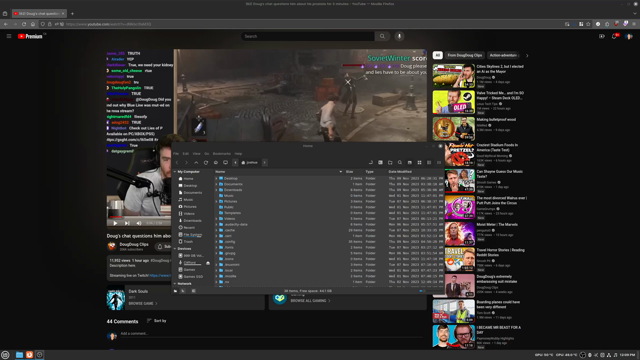Select the Templates folder row
This screenshot has width=640, height=360.
[x=329, y=213]
